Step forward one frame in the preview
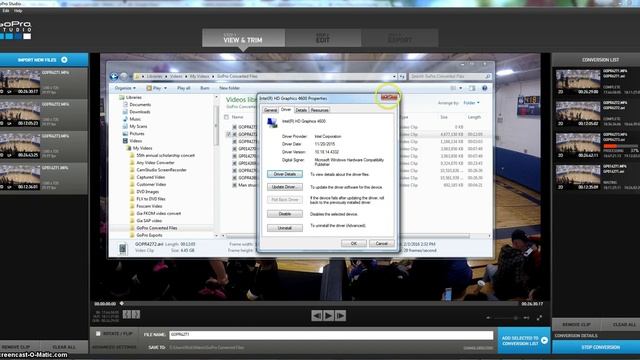This screenshot has width=640, height=360. point(340,316)
